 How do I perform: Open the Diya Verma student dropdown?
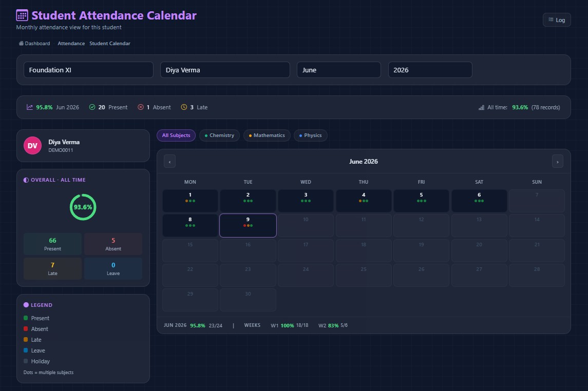pyautogui.click(x=225, y=70)
